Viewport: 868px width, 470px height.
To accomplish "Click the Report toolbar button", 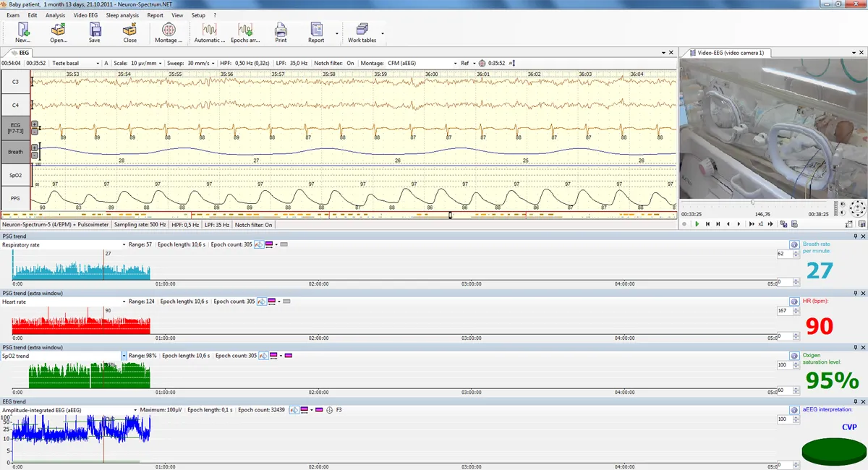I will tap(316, 30).
